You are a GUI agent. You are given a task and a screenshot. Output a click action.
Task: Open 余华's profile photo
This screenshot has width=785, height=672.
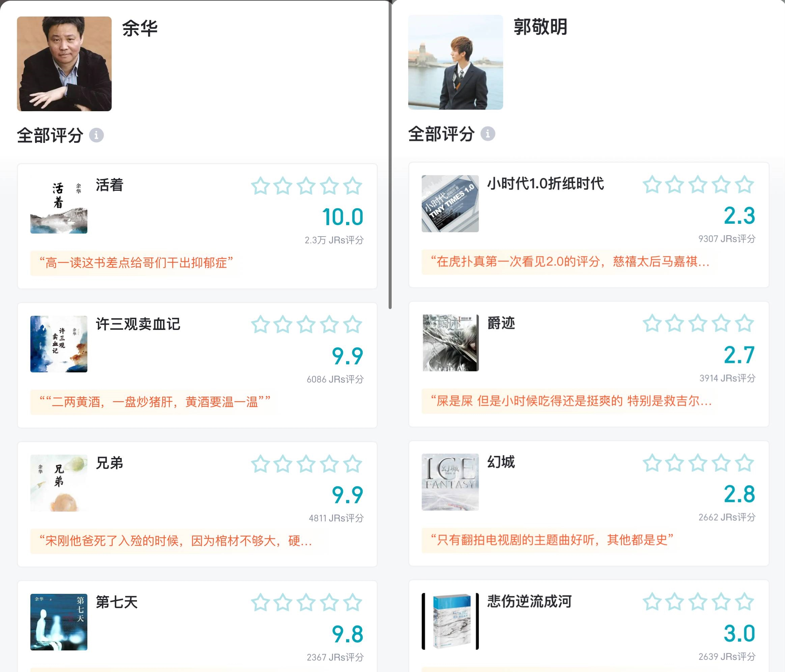tap(64, 64)
